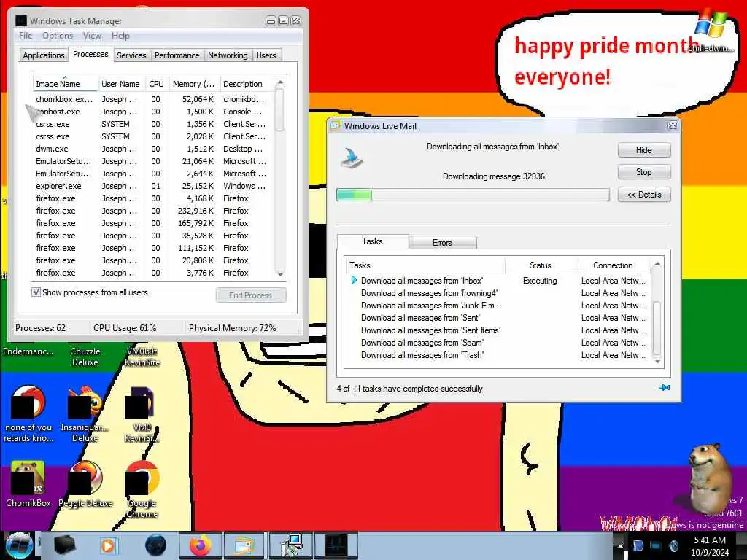Select the VM0 KevinSi desktop file icon

[142, 414]
